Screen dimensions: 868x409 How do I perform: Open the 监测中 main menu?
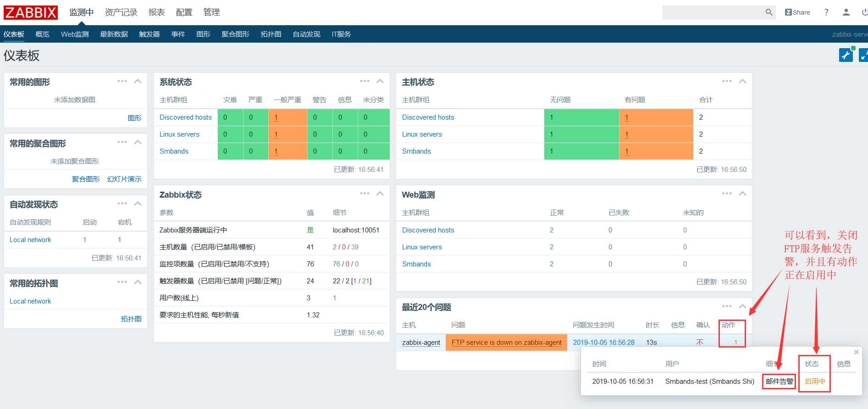(x=82, y=12)
